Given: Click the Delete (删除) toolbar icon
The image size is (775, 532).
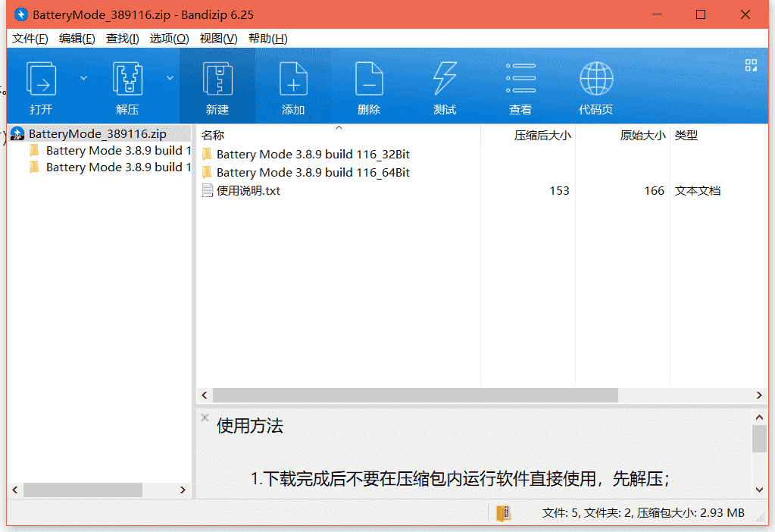Looking at the screenshot, I should (369, 79).
